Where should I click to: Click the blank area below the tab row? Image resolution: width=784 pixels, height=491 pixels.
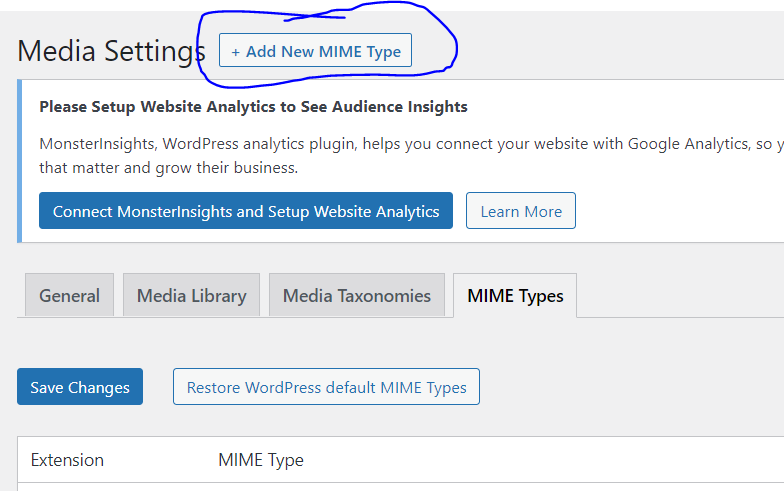[x=400, y=342]
